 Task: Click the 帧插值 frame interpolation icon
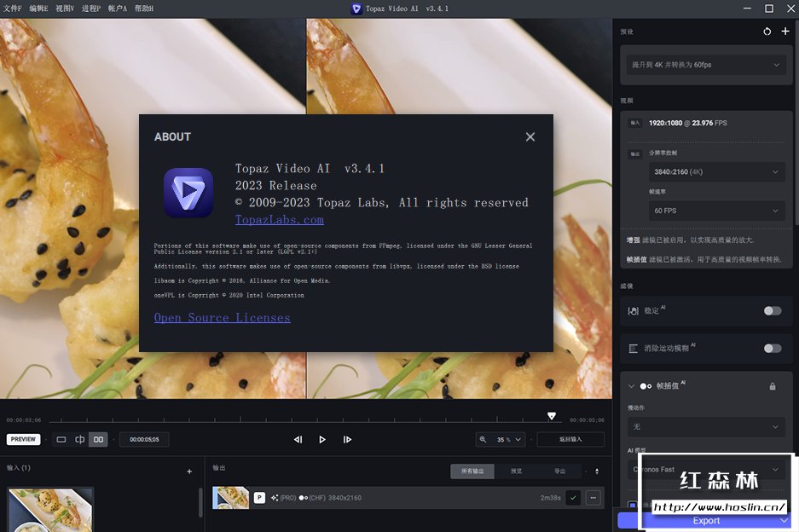coord(646,386)
